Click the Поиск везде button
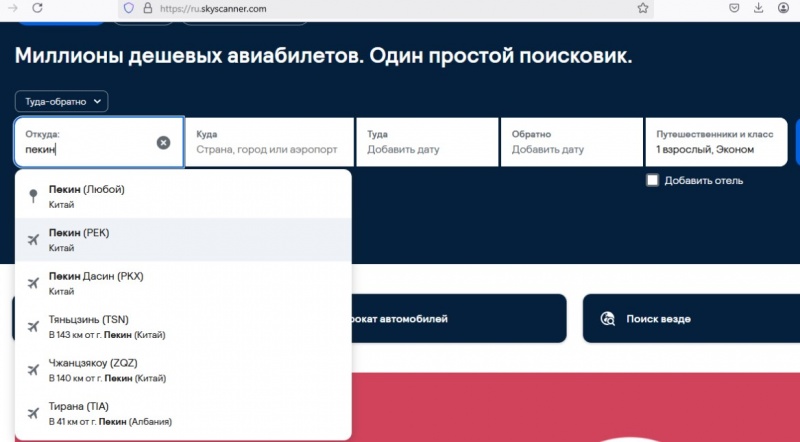The image size is (800, 442). pyautogui.click(x=691, y=318)
